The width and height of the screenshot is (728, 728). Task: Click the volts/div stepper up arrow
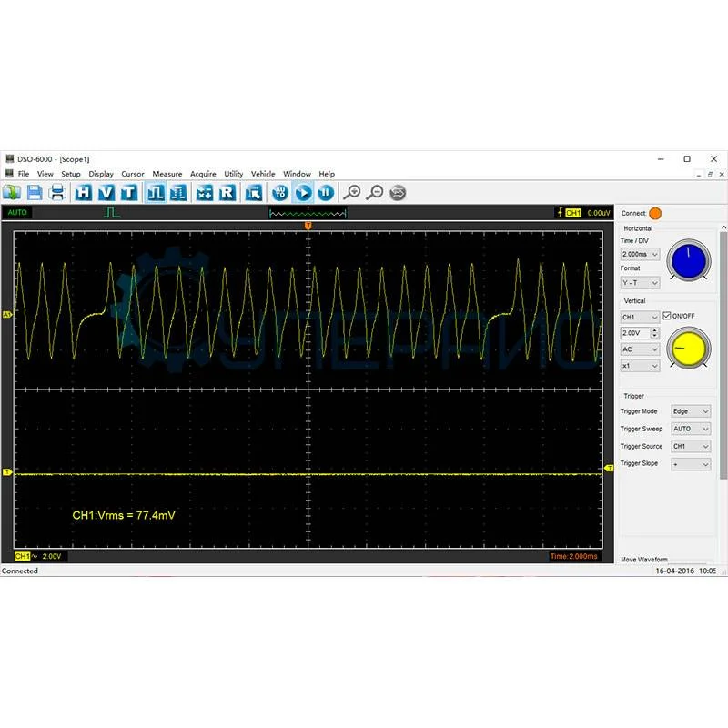point(654,330)
